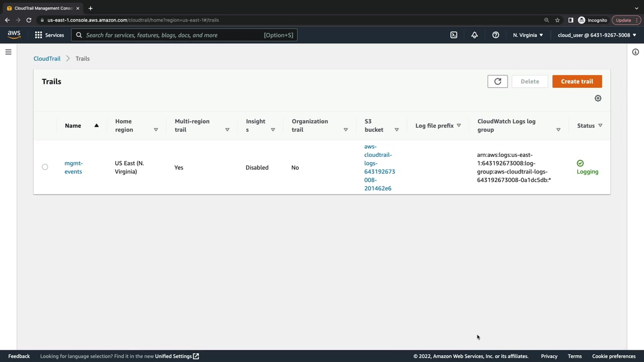Click the Create trail button
This screenshot has width=644, height=362.
[577, 81]
